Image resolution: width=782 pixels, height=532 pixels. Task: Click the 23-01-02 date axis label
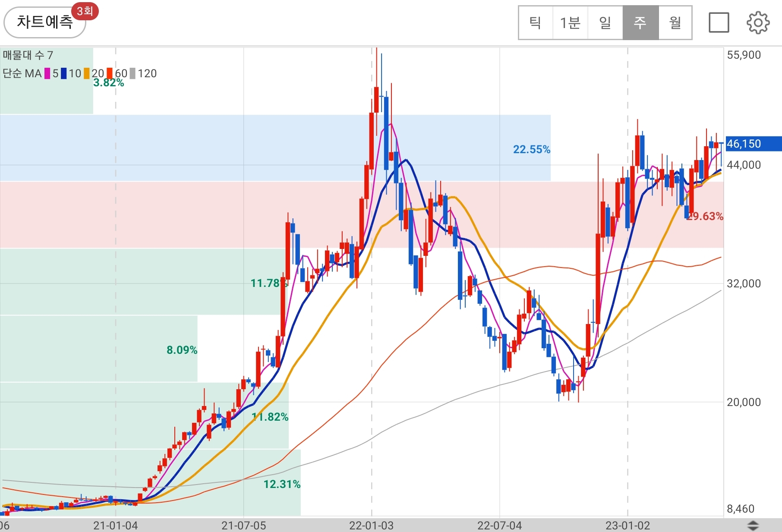628,526
